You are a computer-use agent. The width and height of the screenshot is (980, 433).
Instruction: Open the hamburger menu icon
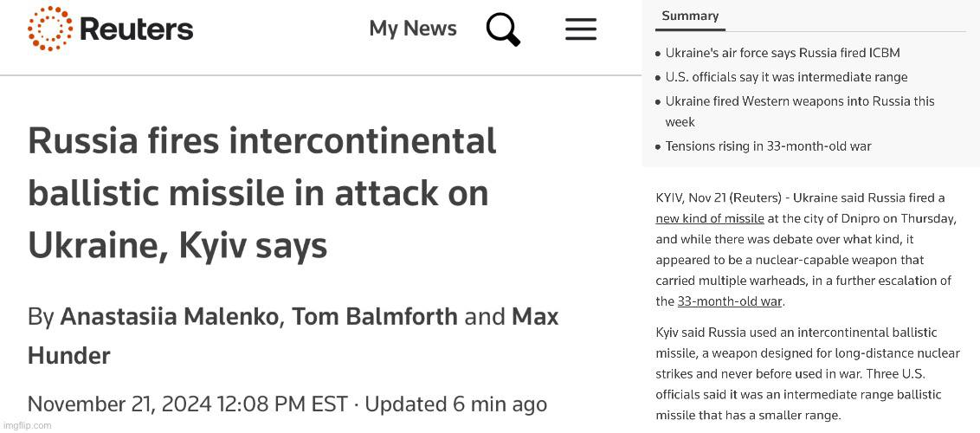tap(581, 29)
